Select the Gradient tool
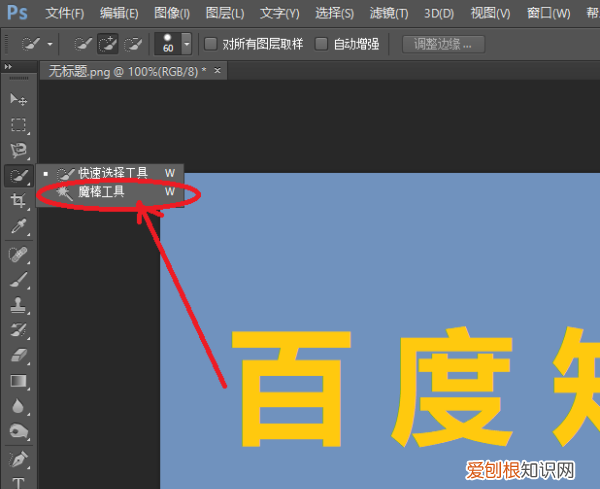 click(18, 381)
